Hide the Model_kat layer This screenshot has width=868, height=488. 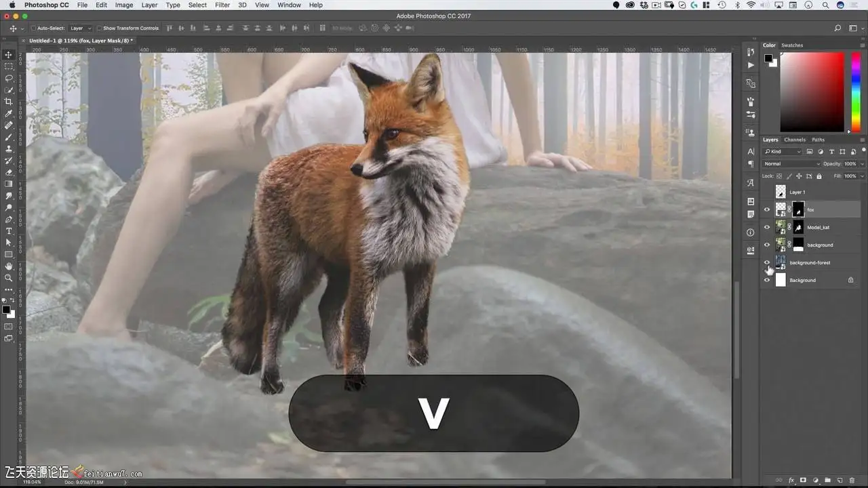(767, 228)
